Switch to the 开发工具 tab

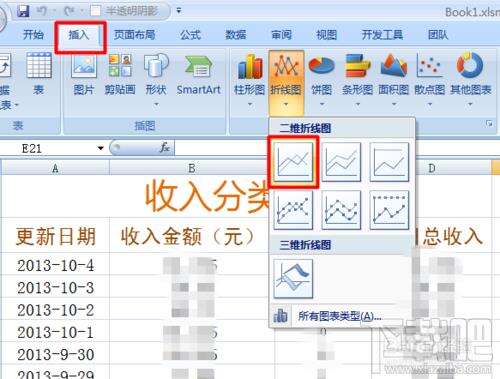click(x=383, y=35)
